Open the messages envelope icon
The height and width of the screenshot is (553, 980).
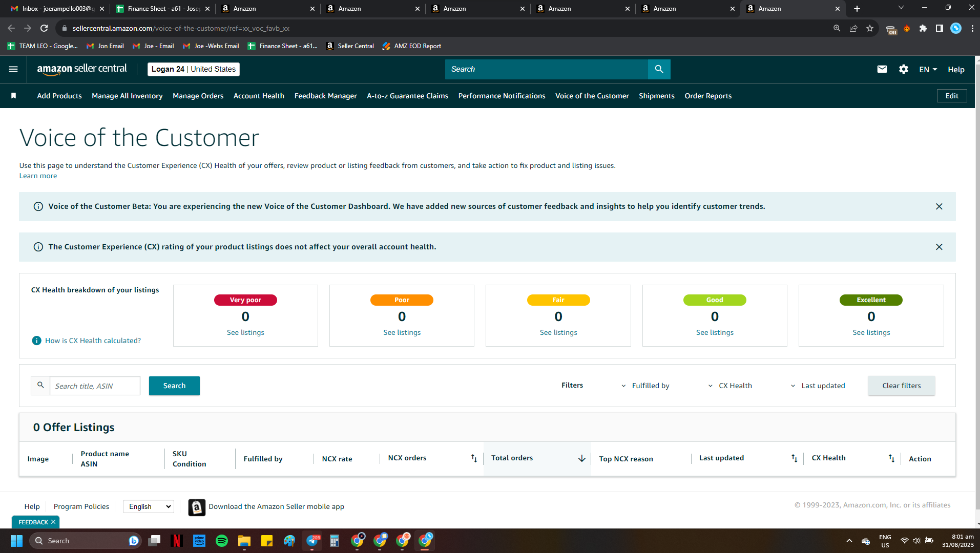point(882,69)
